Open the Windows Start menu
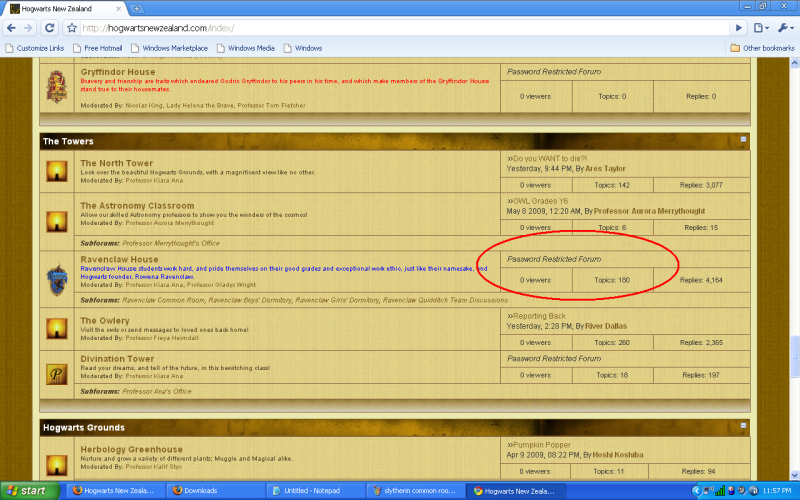800x500 pixels. click(x=30, y=491)
